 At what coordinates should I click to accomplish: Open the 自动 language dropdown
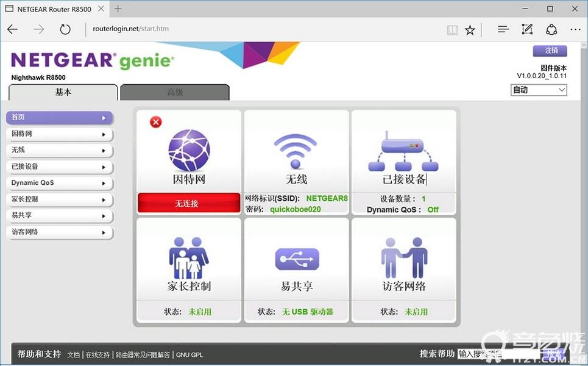[539, 90]
